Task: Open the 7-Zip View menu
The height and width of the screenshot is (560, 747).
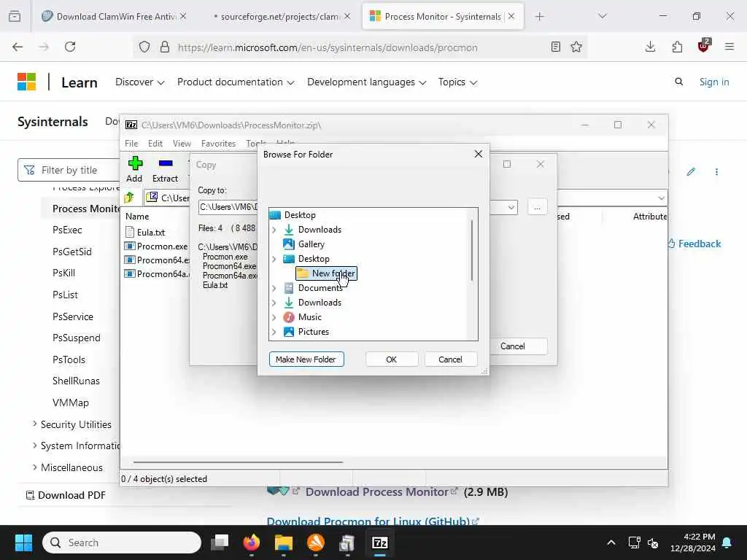Action: [x=182, y=144]
